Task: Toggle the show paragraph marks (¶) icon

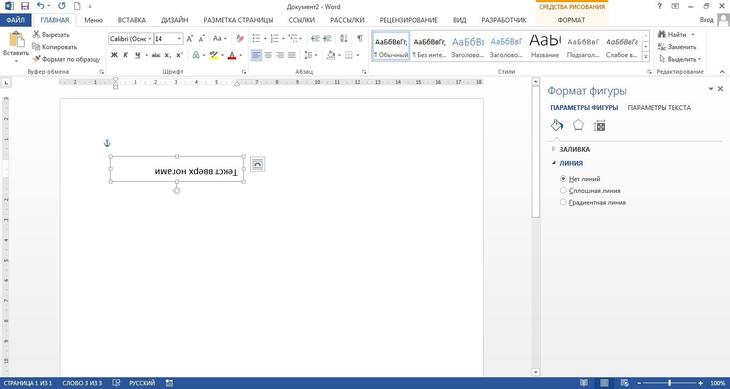Action: click(x=360, y=39)
